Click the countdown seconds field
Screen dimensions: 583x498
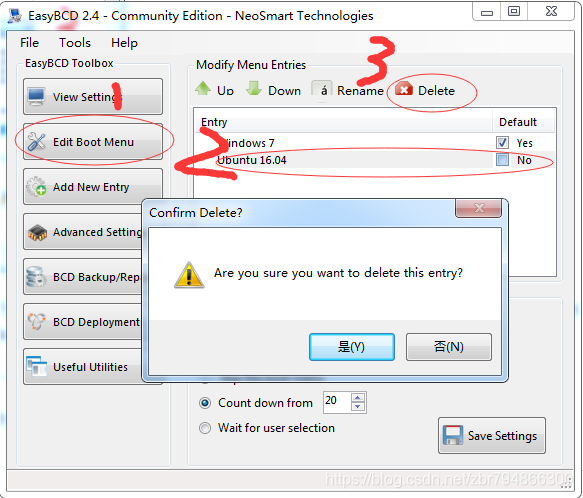point(336,402)
